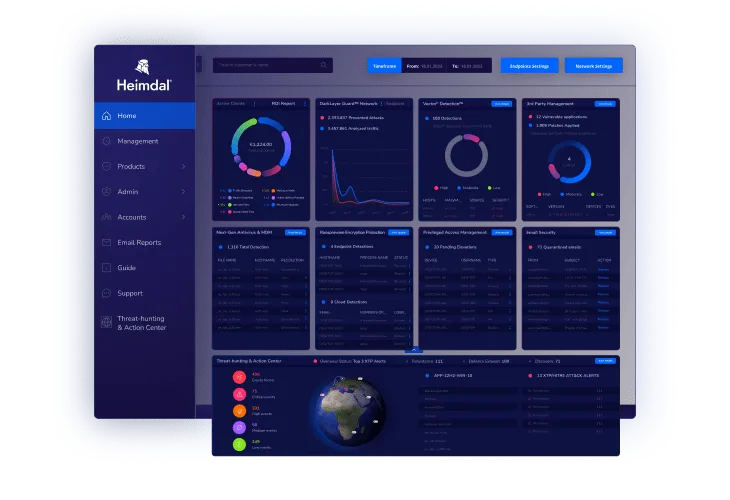Click Privileged Access Management details button
Viewport: 730px width, 500px height.
(502, 232)
